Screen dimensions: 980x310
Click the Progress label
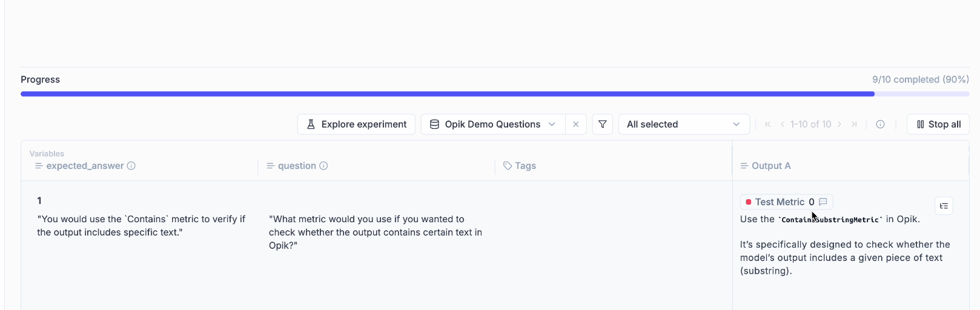tap(40, 79)
